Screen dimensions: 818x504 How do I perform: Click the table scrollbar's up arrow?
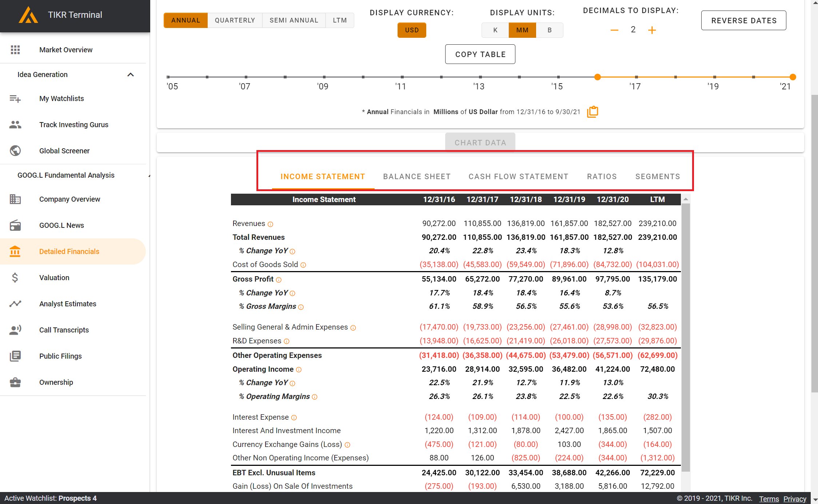pos(686,199)
